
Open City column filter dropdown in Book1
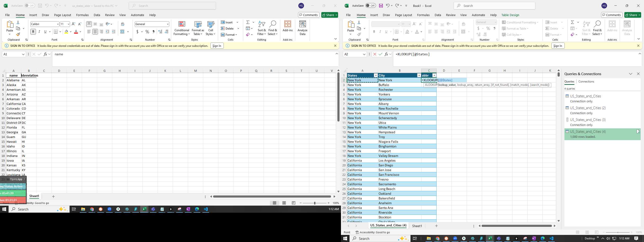point(419,75)
